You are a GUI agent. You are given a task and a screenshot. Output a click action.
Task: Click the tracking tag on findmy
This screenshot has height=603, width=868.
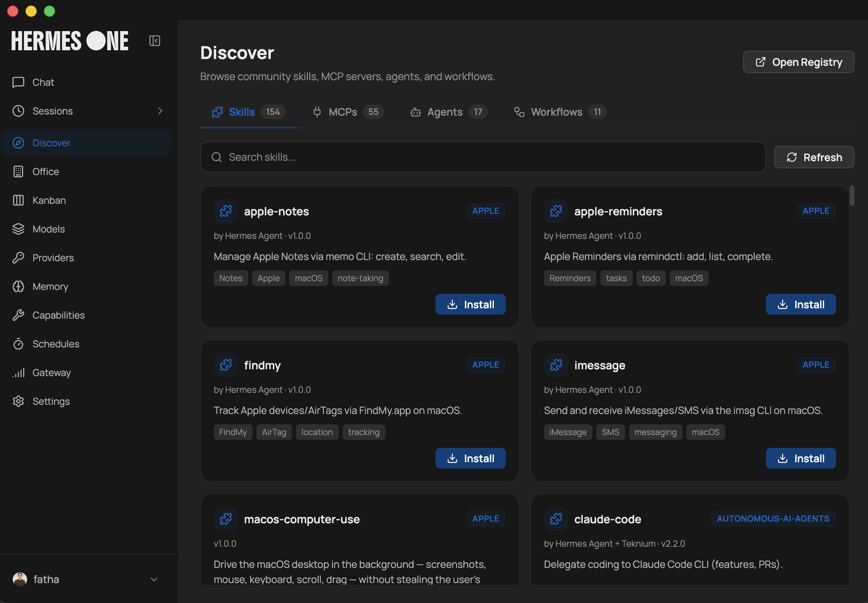click(364, 432)
